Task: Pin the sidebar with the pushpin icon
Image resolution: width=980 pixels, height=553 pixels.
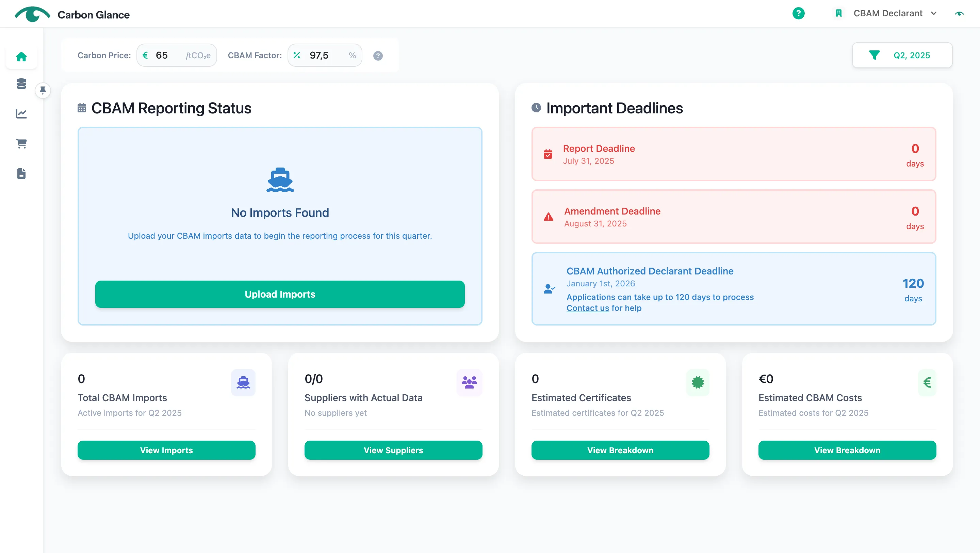Action: (x=43, y=91)
